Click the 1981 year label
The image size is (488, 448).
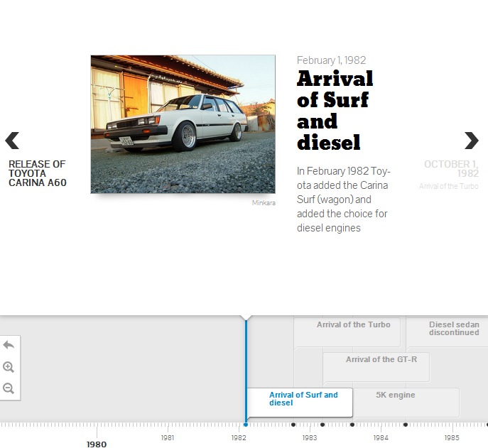tap(168, 438)
